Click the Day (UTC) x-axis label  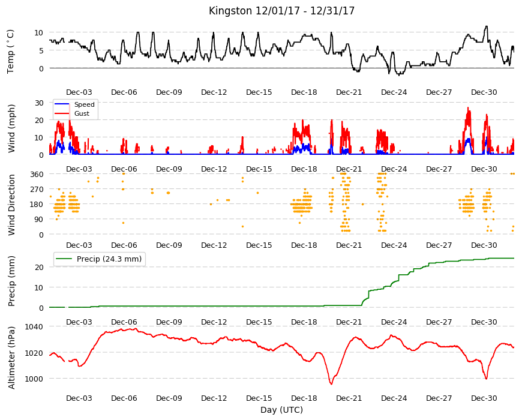coord(281,410)
